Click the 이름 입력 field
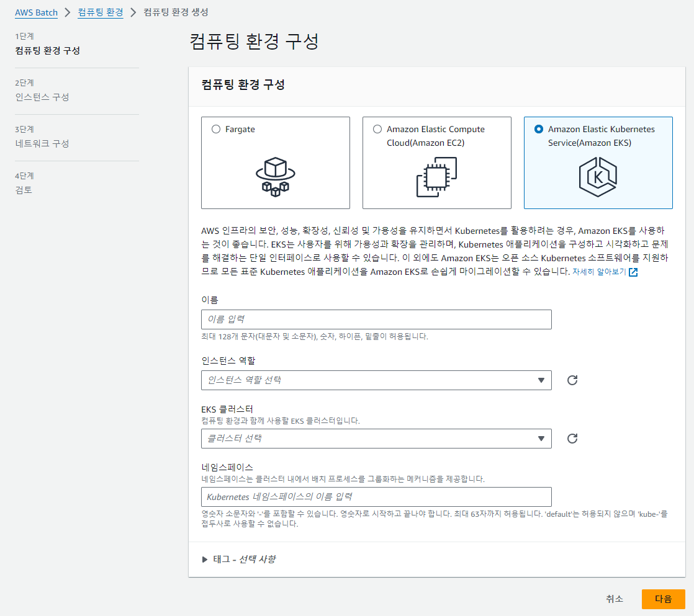 click(x=376, y=319)
